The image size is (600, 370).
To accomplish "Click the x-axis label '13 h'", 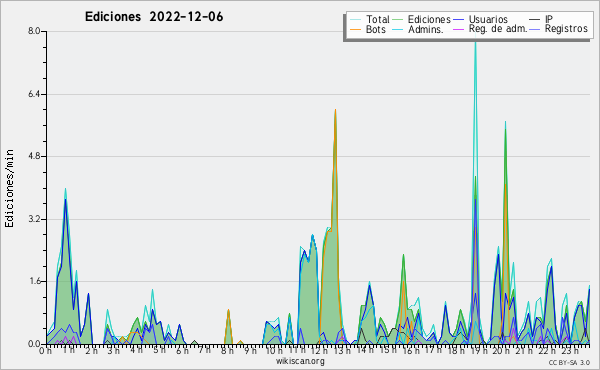I will tap(342, 350).
